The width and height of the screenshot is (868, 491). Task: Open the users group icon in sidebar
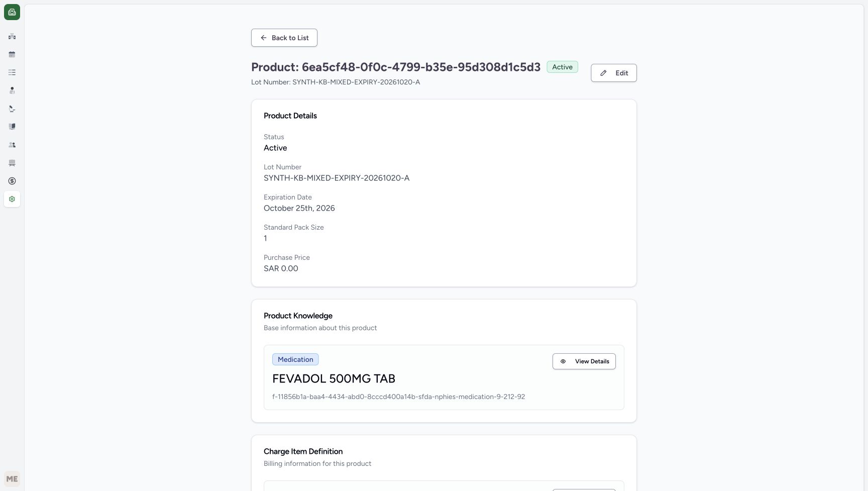(12, 145)
